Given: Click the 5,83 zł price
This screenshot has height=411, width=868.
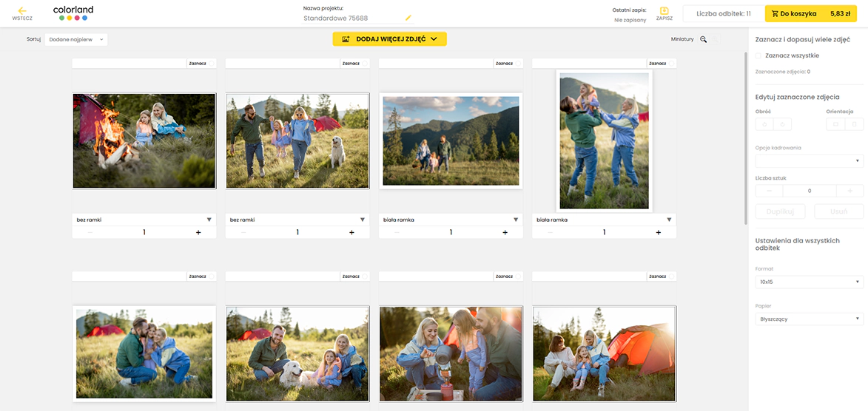Looking at the screenshot, I should [x=841, y=14].
